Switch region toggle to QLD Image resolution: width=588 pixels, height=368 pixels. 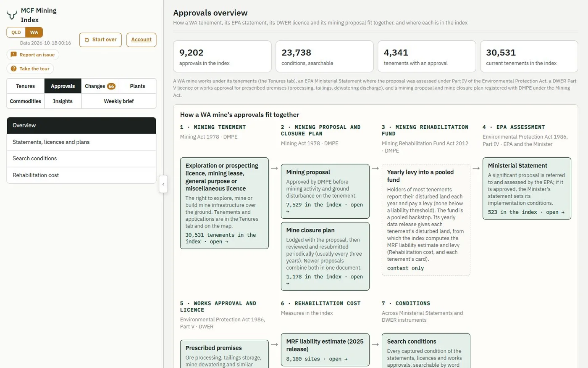(16, 32)
